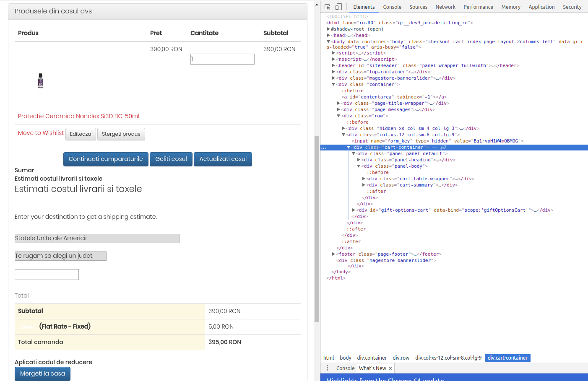Click the Estimati costul livrarii si taxele heading

(x=78, y=189)
